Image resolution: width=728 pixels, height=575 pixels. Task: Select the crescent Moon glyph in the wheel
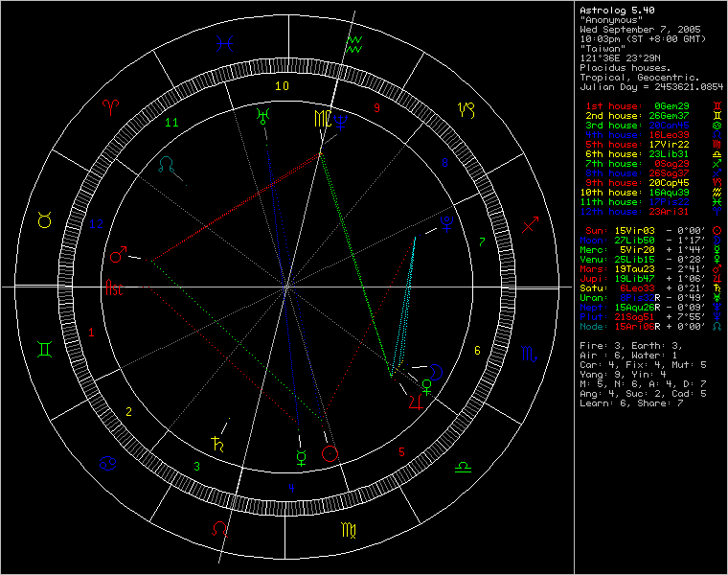pyautogui.click(x=436, y=371)
